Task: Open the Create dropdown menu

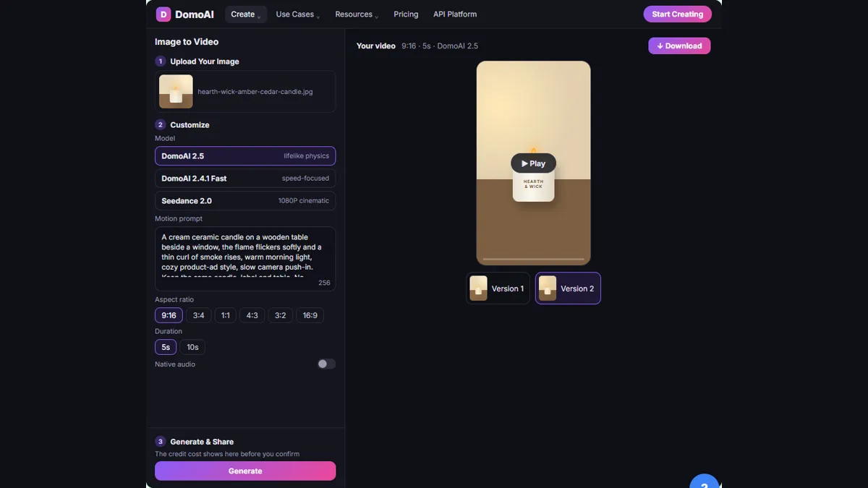Action: click(246, 14)
